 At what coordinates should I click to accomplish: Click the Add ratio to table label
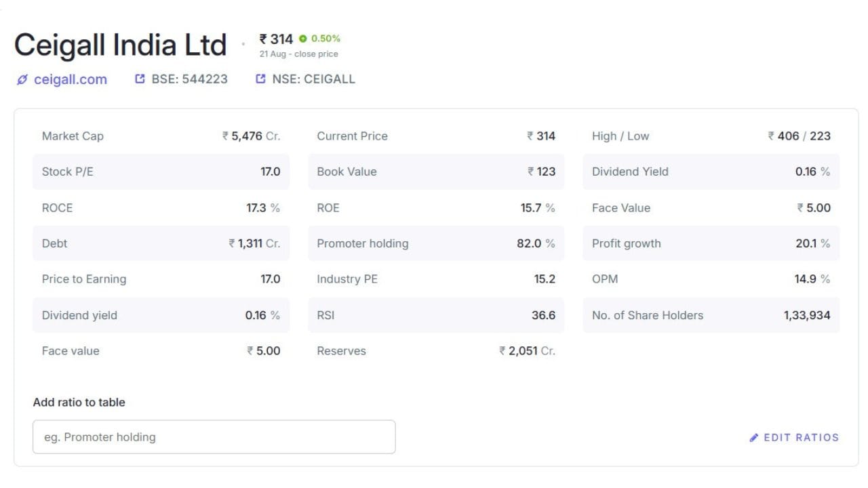pyautogui.click(x=79, y=403)
